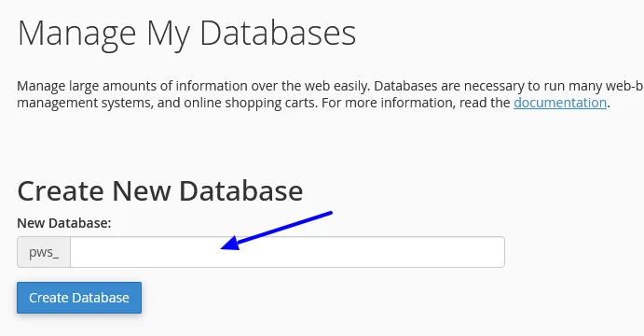This screenshot has width=644, height=336.
Task: Click the word Manage in description paragraph
Action: point(41,87)
